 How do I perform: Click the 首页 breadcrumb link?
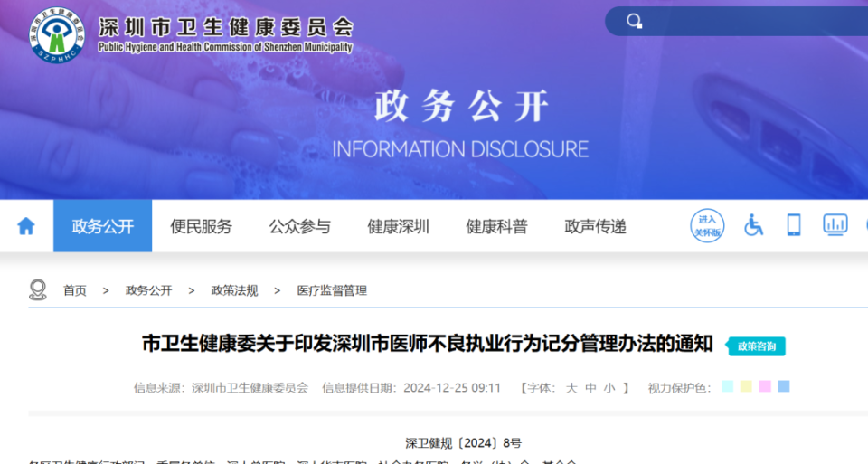75,290
